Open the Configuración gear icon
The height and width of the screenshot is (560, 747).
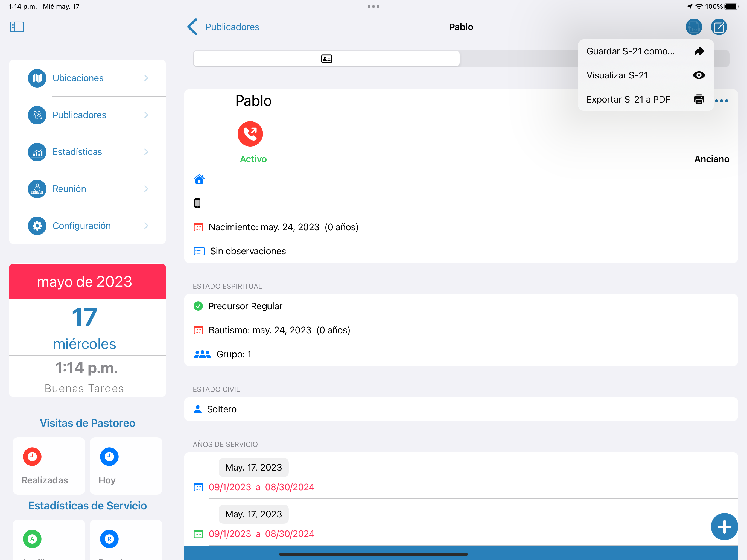tap(37, 226)
